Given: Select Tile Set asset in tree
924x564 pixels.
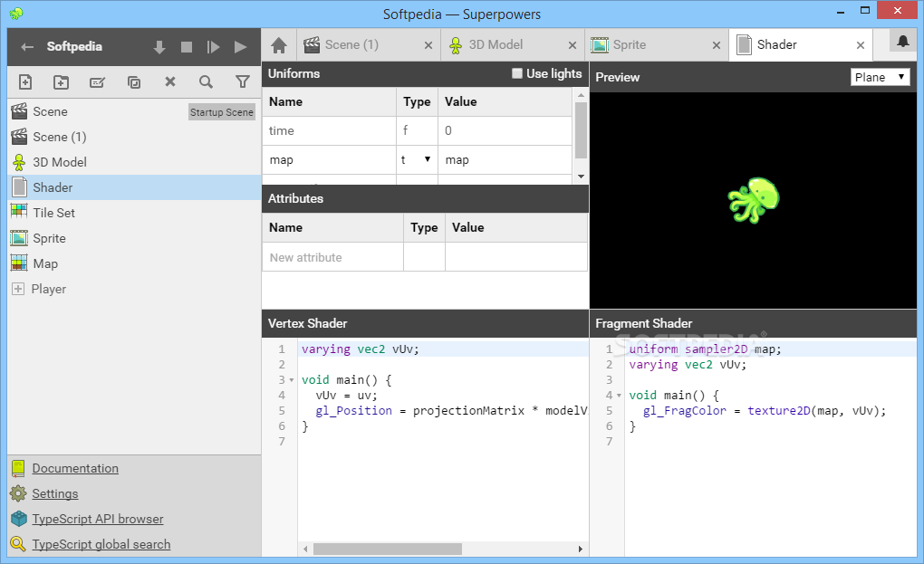Looking at the screenshot, I should pos(134,213).
